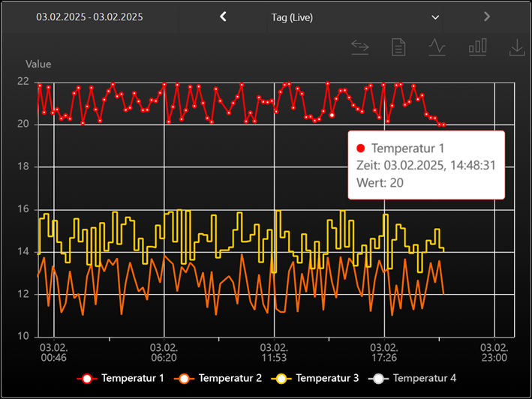The image size is (532, 399).
Task: Show the Temperatur 4 series
Action: (424, 378)
